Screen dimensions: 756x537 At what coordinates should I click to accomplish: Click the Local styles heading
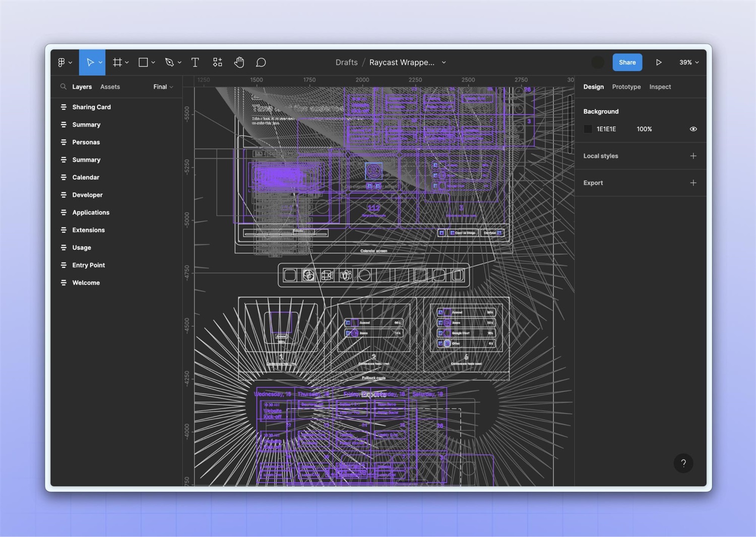coord(600,156)
